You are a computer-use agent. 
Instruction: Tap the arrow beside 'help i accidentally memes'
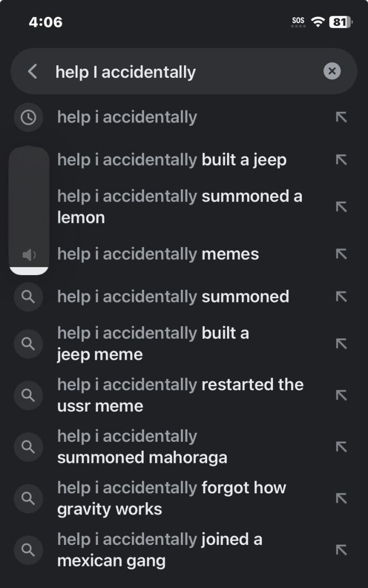tap(341, 254)
